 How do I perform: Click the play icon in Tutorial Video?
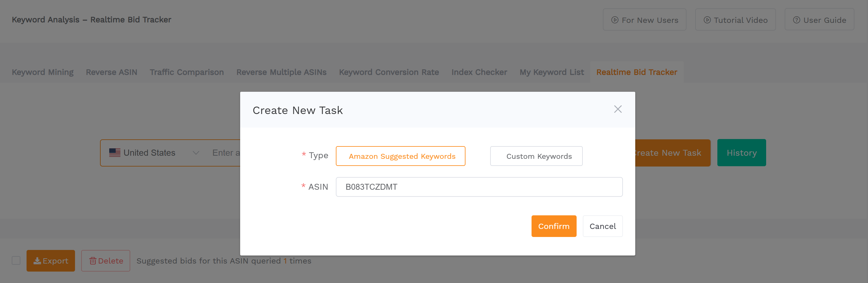coord(707,20)
